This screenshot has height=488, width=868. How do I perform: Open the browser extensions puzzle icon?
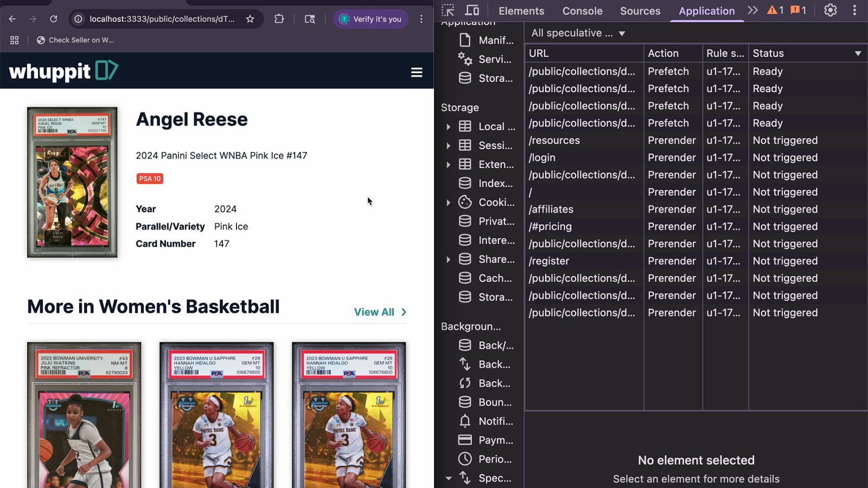coord(279,19)
